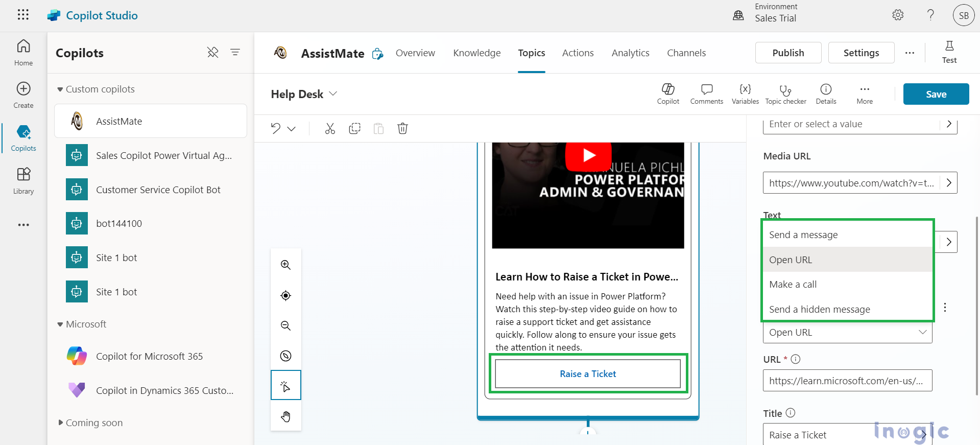Open the Variables panel
Screen dimensions: 980x445
(745, 94)
